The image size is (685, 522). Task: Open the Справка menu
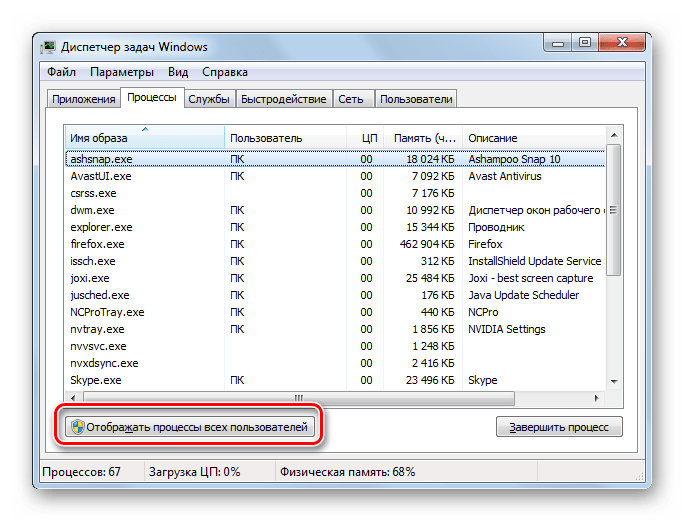pyautogui.click(x=225, y=72)
